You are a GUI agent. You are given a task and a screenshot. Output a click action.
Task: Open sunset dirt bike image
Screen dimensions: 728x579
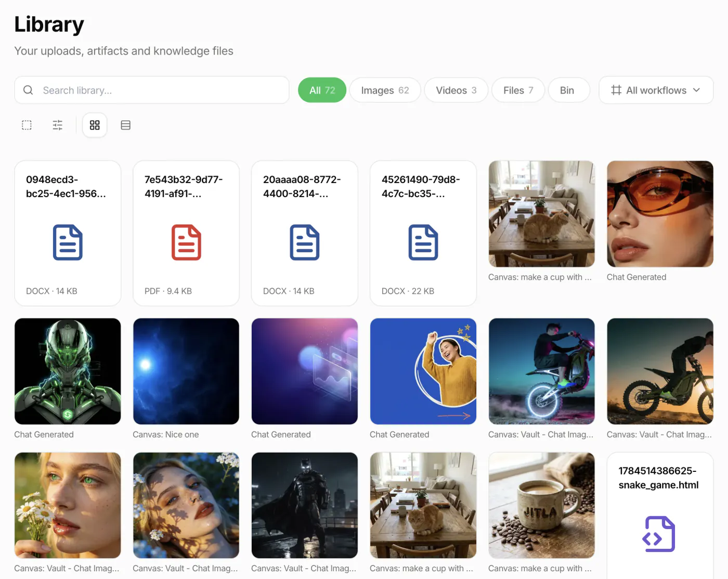660,371
